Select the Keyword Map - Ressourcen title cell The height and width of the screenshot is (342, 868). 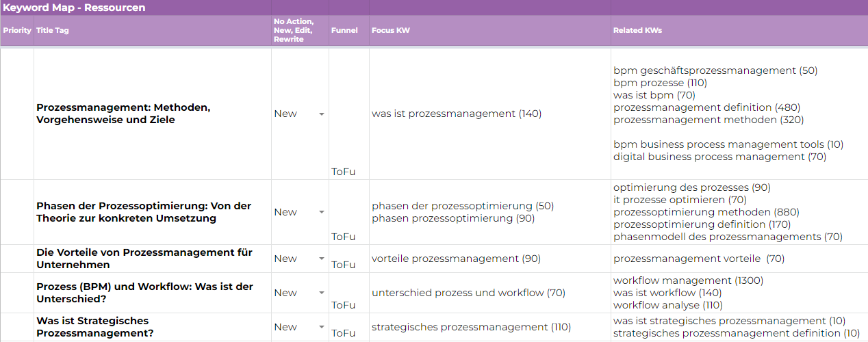click(74, 8)
